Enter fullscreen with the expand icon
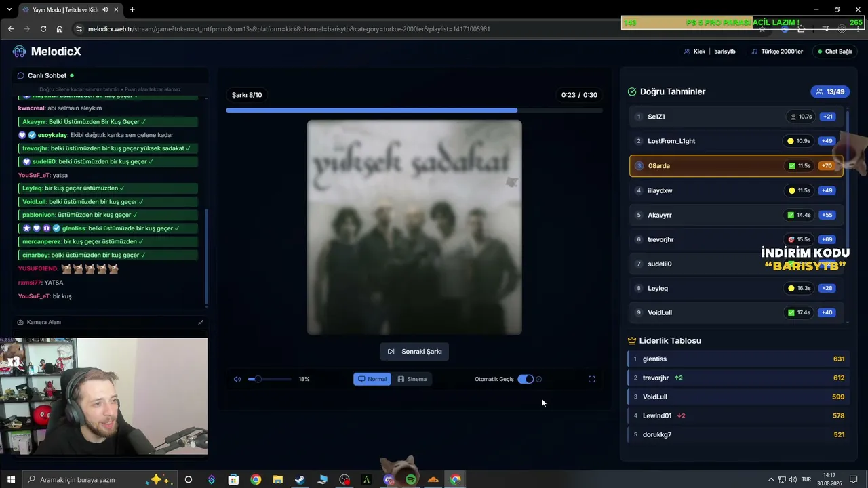 (592, 380)
